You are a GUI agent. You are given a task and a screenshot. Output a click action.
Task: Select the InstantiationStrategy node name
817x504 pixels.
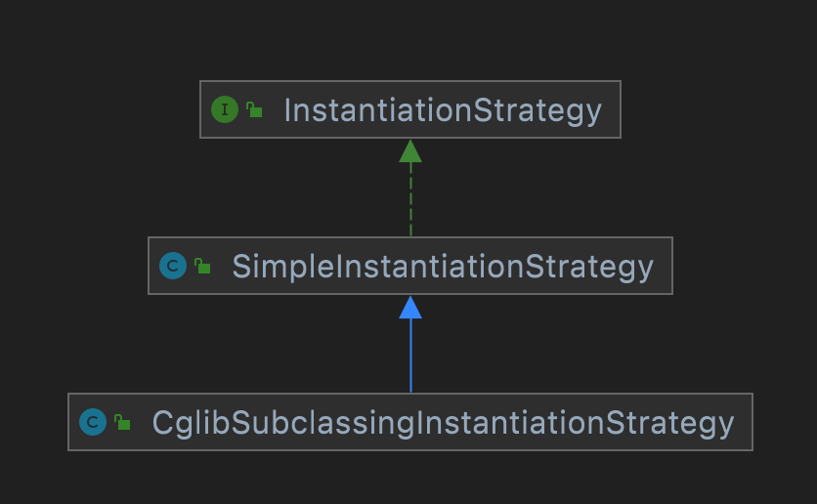442,110
